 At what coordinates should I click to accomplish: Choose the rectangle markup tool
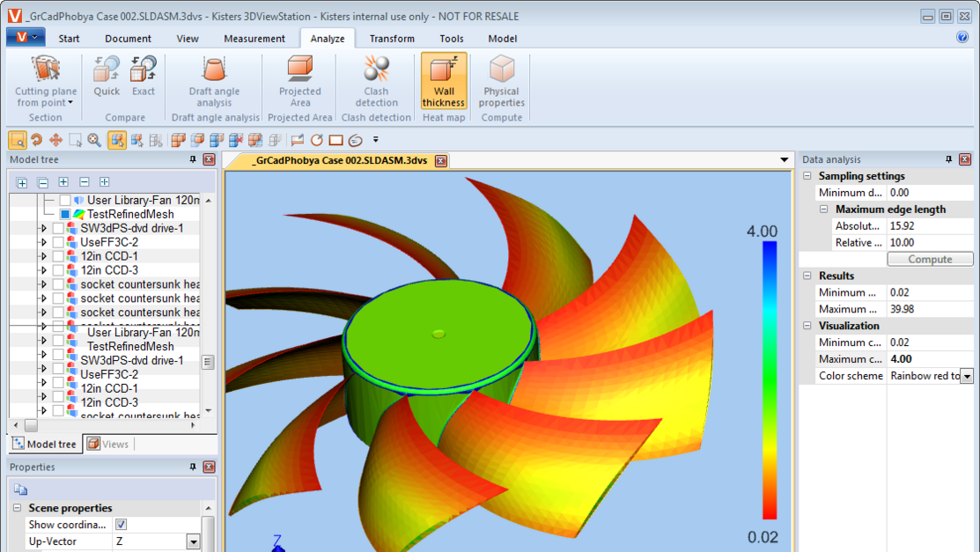336,140
